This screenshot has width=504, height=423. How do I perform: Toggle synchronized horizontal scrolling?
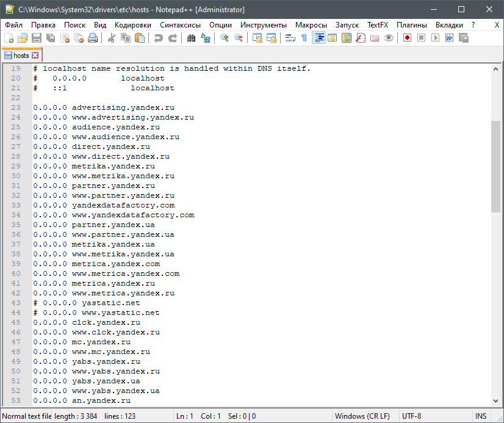point(272,38)
